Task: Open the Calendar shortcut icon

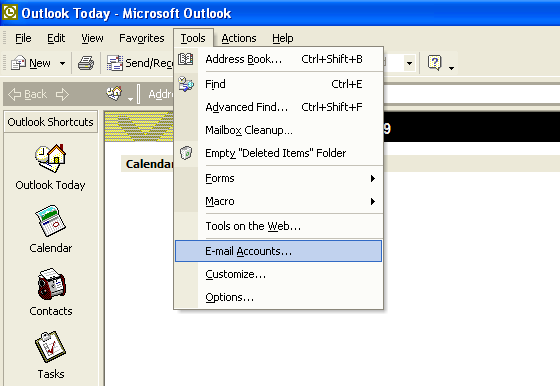Action: pyautogui.click(x=50, y=221)
